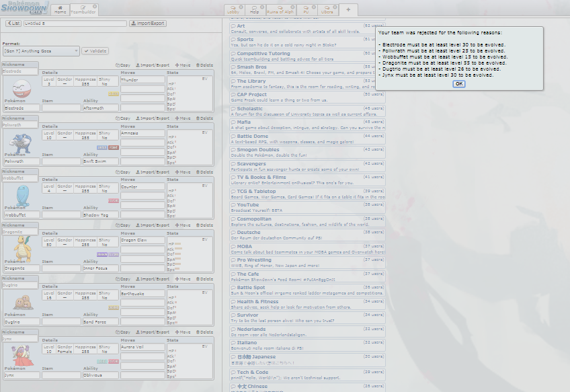Delete the Dragonite set
The height and width of the screenshot is (392, 570).
(x=204, y=225)
